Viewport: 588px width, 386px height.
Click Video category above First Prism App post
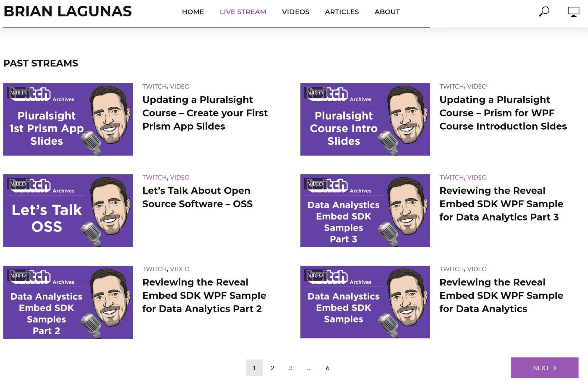180,86
